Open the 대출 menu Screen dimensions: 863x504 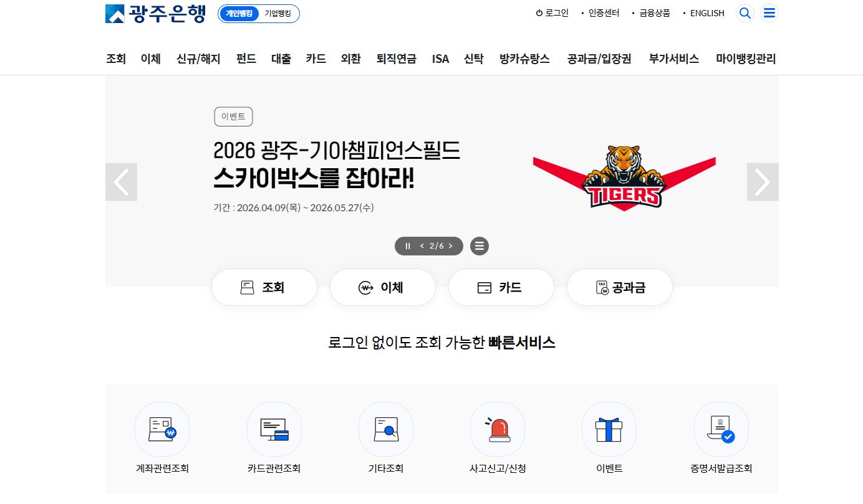[281, 59]
